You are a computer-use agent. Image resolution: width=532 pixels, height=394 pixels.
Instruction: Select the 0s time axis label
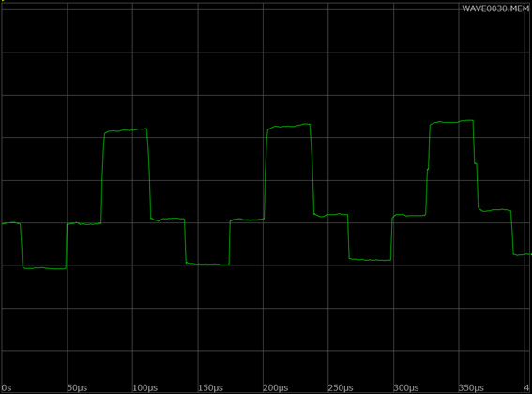click(x=7, y=387)
